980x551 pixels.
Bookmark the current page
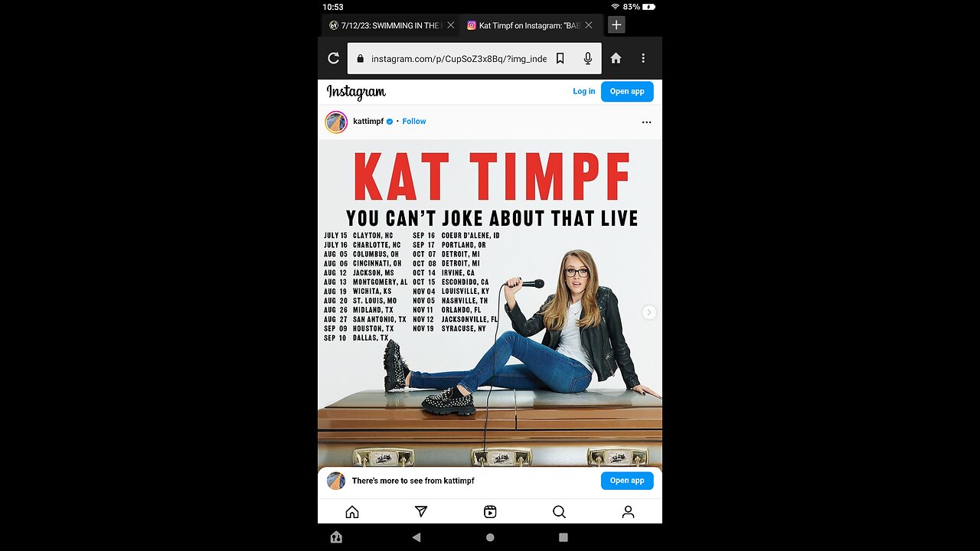pos(560,58)
